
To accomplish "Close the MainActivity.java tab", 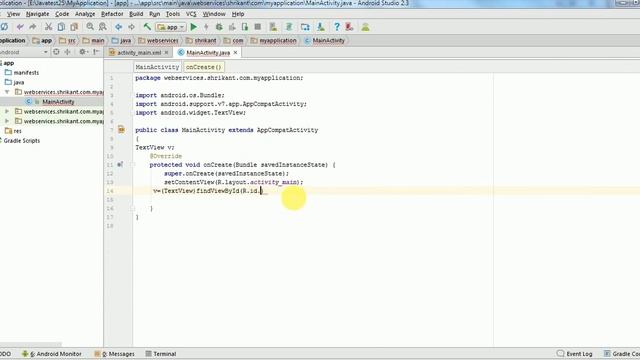I will (x=236, y=53).
